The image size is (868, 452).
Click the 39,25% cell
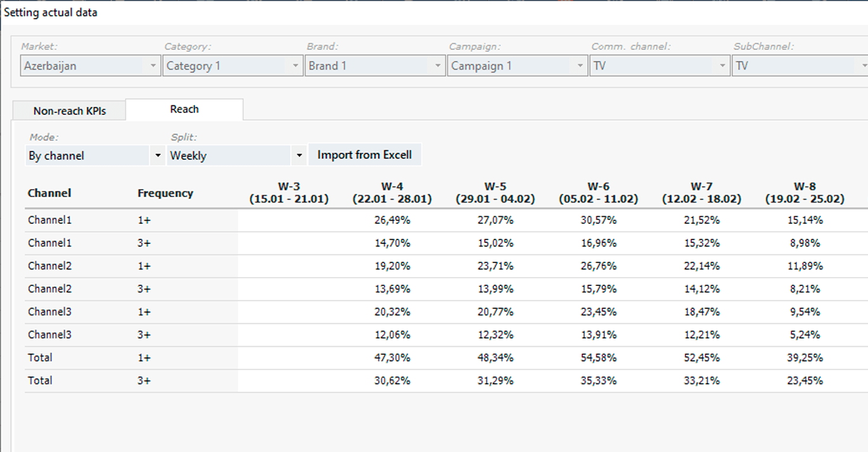(805, 358)
